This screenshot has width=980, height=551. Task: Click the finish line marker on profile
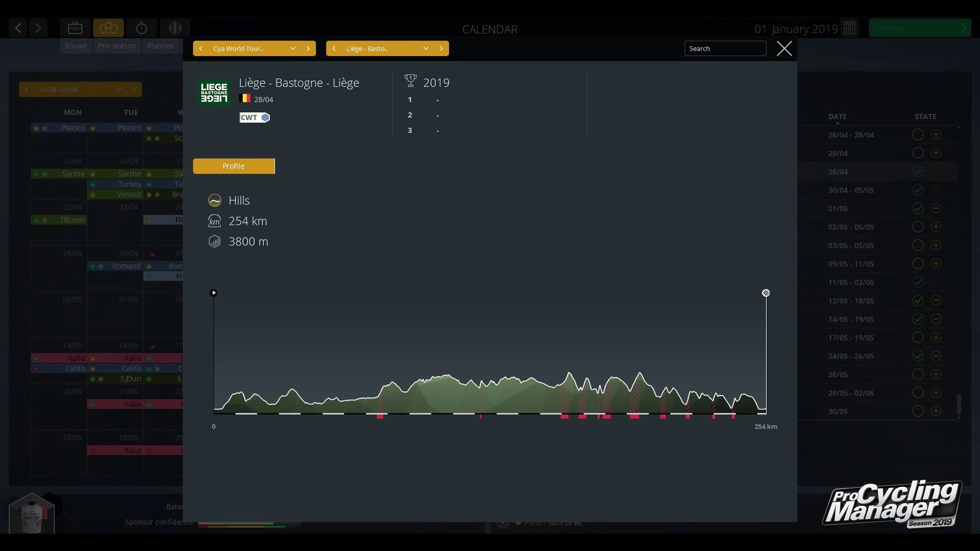(x=766, y=293)
